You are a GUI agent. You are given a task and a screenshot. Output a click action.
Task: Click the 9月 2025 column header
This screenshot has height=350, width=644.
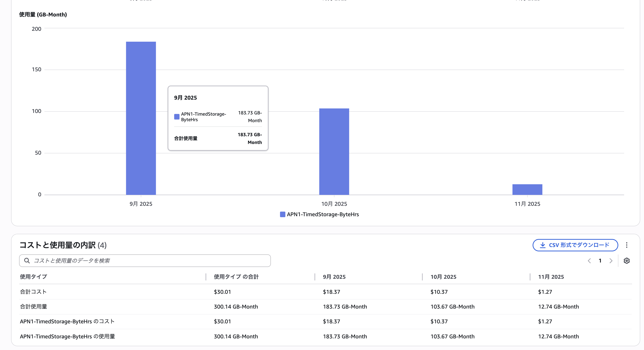(x=334, y=277)
